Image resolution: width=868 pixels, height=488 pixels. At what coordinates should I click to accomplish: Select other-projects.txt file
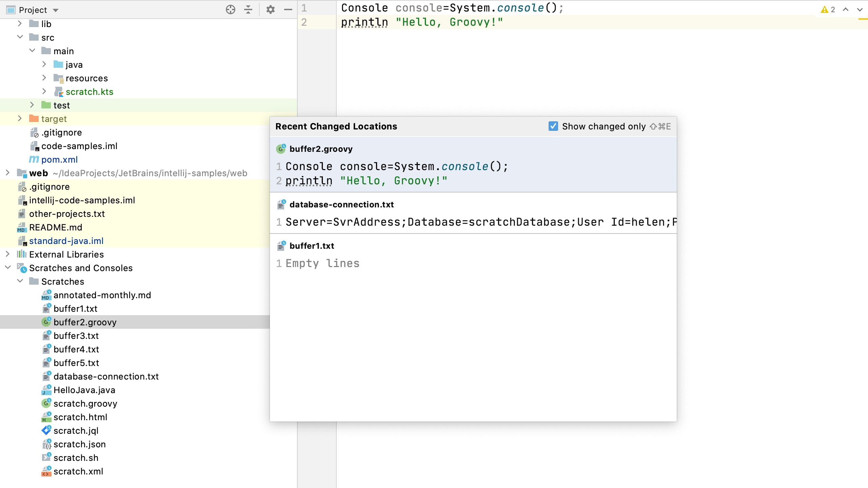[67, 213]
